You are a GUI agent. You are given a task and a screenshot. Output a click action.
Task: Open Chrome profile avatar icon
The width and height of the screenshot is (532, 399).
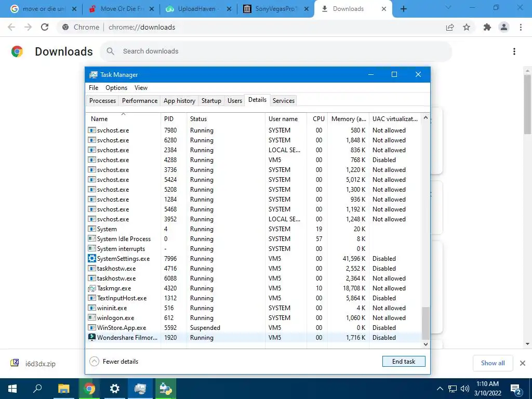coord(504,27)
